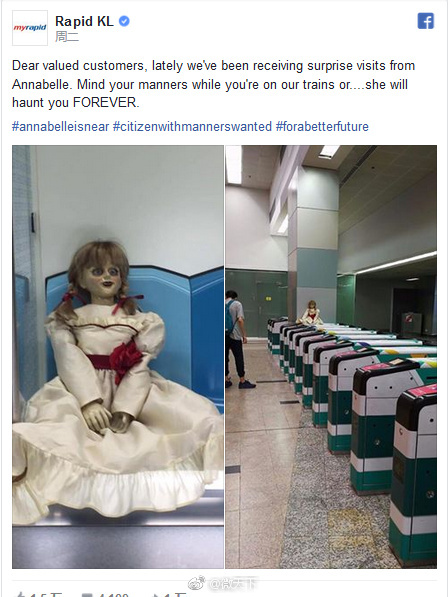Click the Facebook logo icon
This screenshot has height=597, width=448.
426,21
